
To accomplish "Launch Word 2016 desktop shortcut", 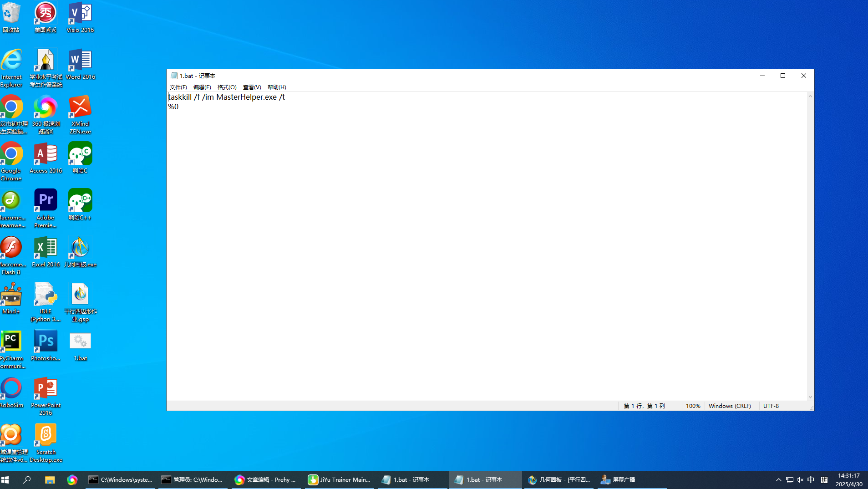I will coord(80,64).
